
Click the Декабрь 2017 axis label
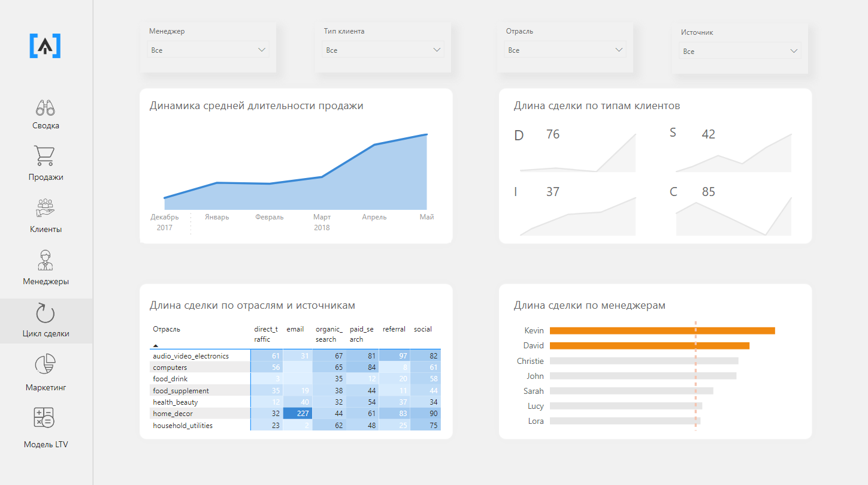165,222
